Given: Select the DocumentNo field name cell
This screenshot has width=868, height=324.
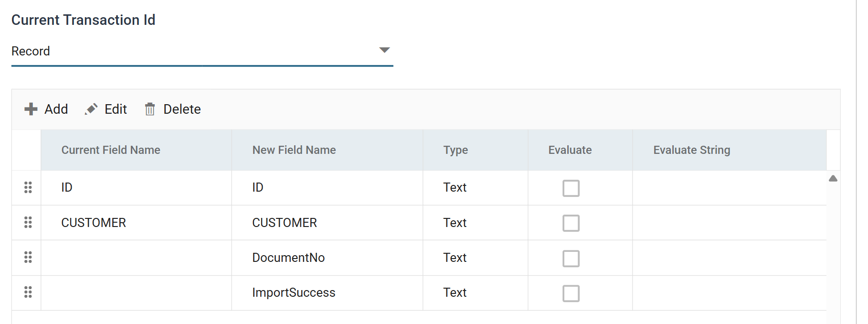Looking at the screenshot, I should click(328, 258).
